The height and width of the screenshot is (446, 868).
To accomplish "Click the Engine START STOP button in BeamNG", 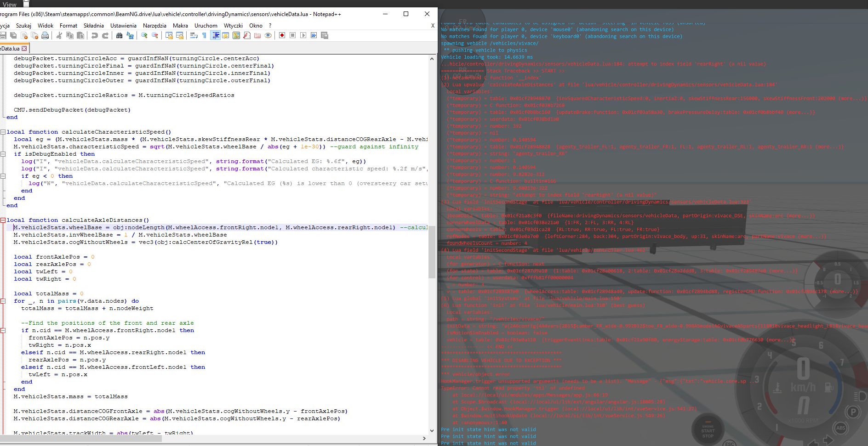I will click(x=708, y=430).
